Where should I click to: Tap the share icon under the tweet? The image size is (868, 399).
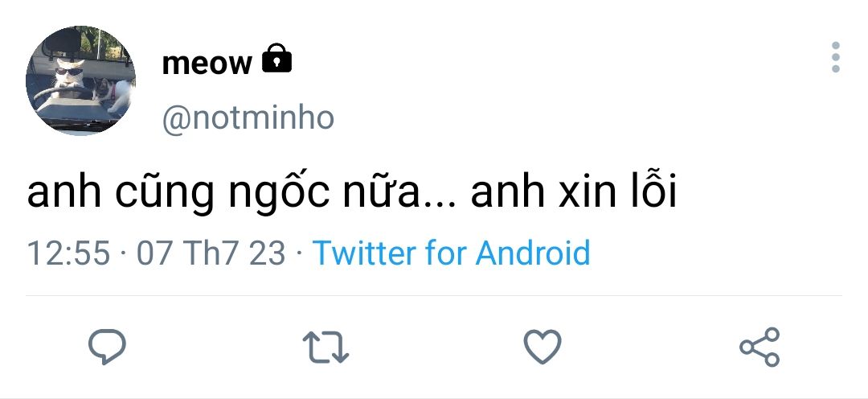click(759, 347)
